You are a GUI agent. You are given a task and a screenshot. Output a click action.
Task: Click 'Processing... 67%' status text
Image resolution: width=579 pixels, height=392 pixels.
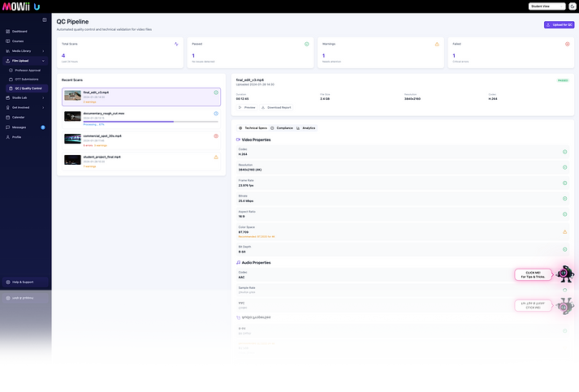pos(93,125)
